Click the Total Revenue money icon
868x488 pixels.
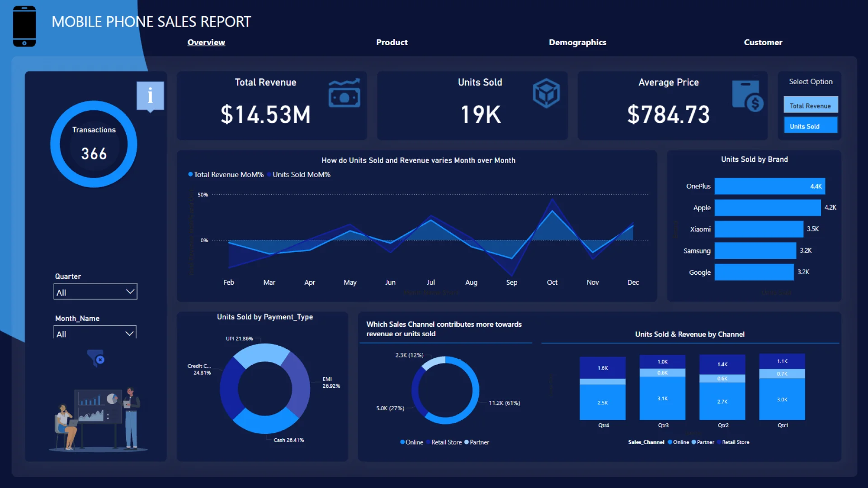(x=344, y=94)
